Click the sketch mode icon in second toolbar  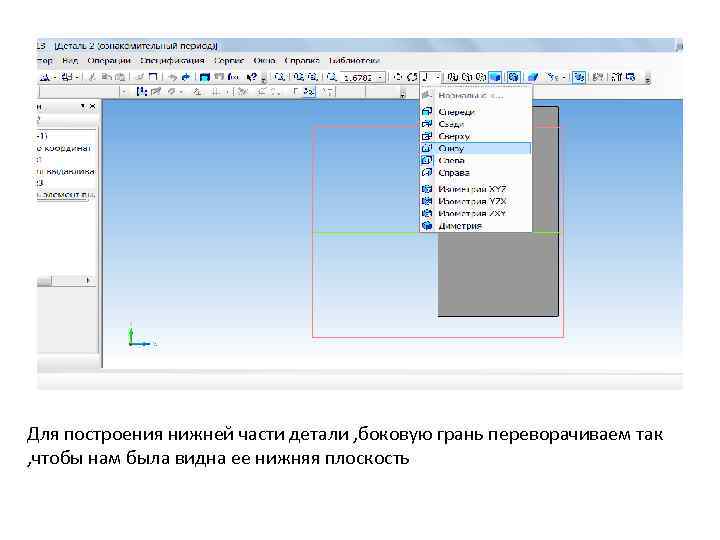click(x=141, y=92)
